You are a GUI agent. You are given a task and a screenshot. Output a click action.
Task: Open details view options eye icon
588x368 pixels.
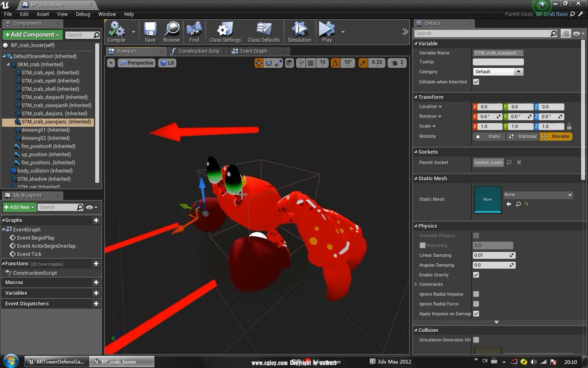[579, 34]
